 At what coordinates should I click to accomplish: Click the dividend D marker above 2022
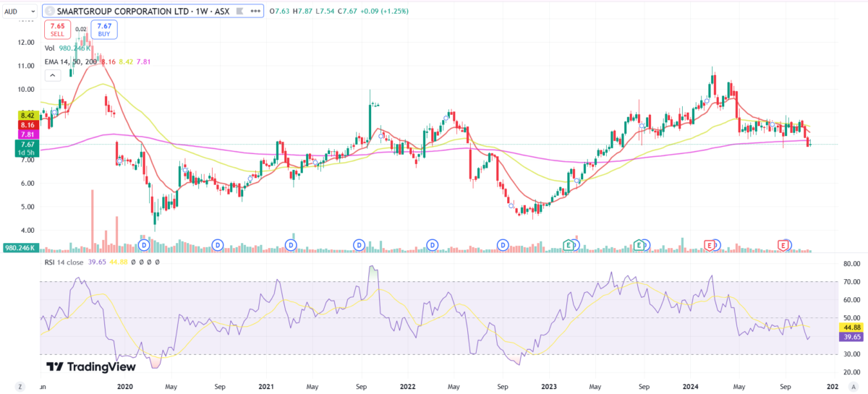coord(432,246)
